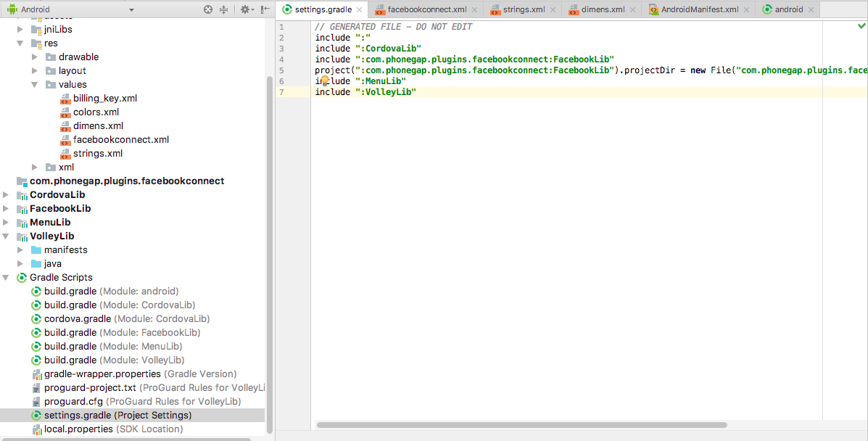
Task: Collapse the values folder
Action: [35, 85]
